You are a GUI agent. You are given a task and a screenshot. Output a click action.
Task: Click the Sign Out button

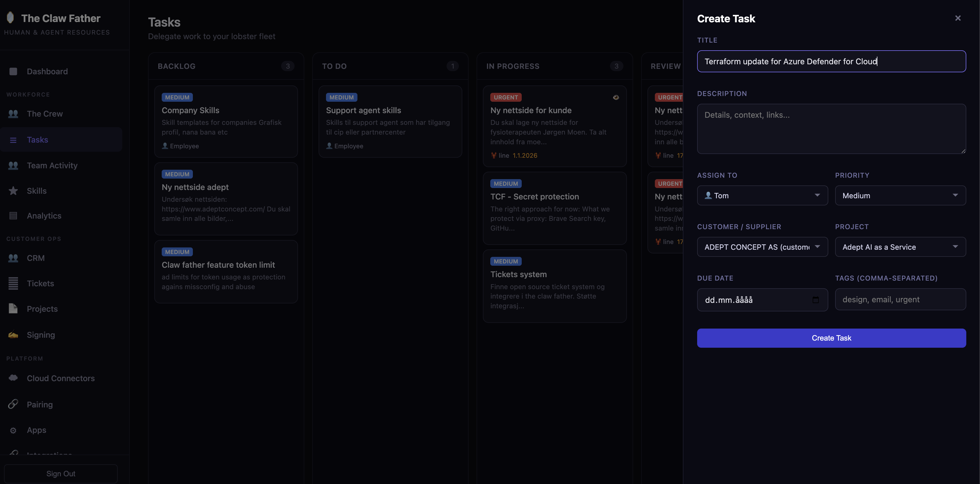click(x=61, y=474)
